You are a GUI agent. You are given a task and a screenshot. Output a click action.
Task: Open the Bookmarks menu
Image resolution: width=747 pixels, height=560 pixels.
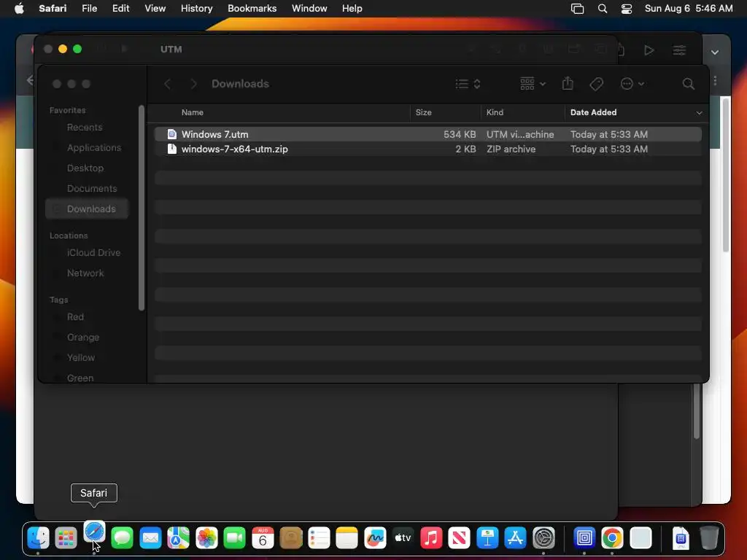click(x=252, y=9)
